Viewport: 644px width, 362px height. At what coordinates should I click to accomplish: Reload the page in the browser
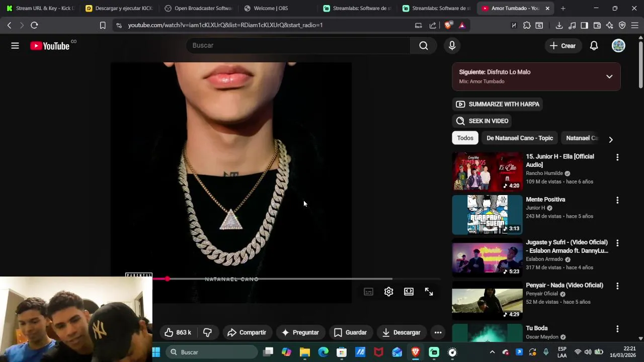(x=34, y=25)
